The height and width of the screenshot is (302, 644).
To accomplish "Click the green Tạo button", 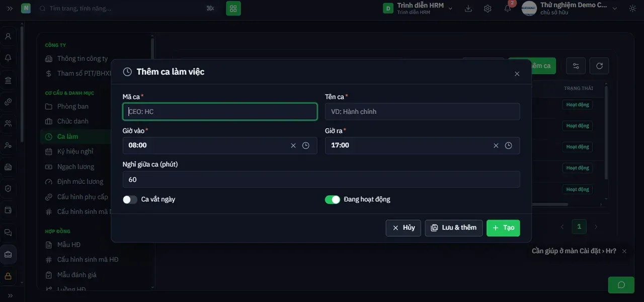I will coord(503,228).
